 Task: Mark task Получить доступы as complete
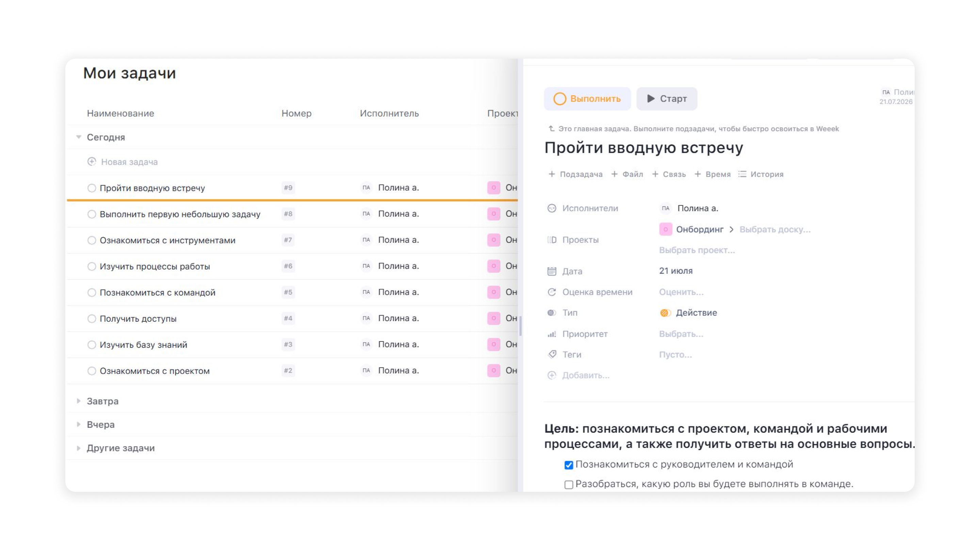point(92,319)
